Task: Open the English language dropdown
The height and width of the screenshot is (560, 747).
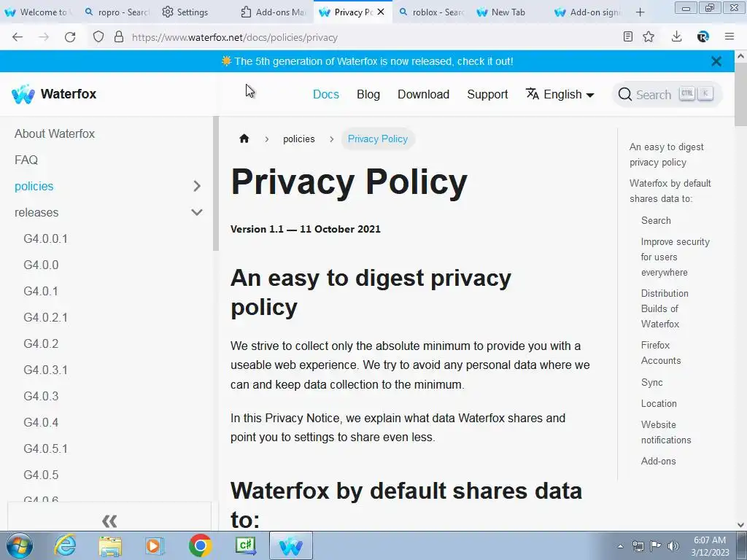Action: [560, 94]
